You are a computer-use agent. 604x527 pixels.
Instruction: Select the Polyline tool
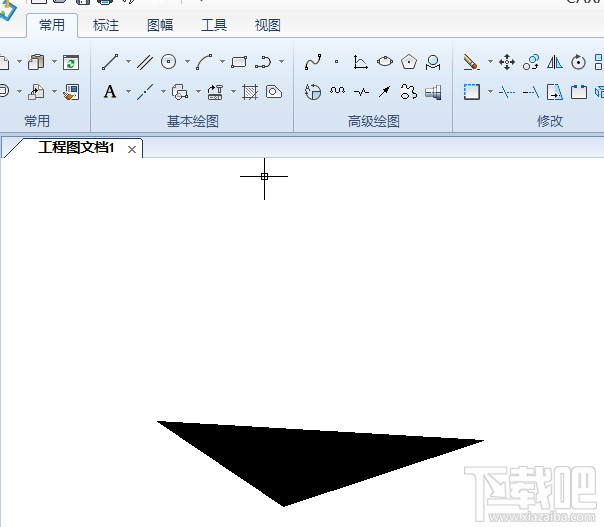pyautogui.click(x=263, y=62)
